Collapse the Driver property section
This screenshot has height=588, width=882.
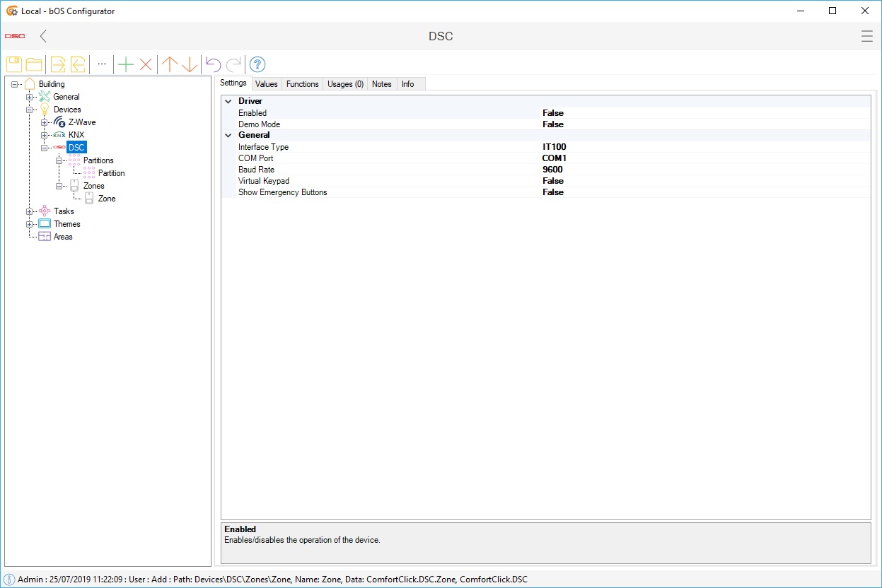tap(228, 101)
